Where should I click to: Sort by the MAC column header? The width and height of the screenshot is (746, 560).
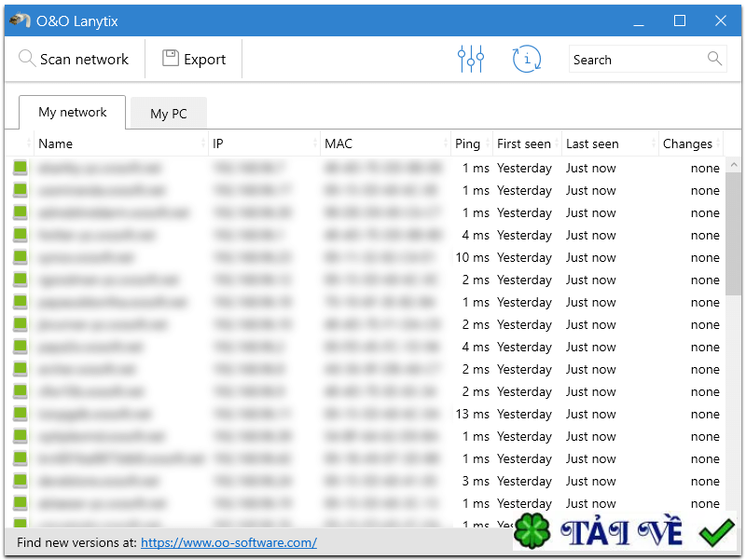coord(338,143)
